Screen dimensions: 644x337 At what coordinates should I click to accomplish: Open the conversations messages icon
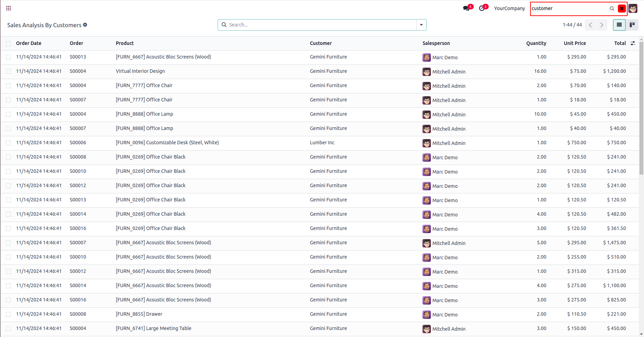(466, 8)
